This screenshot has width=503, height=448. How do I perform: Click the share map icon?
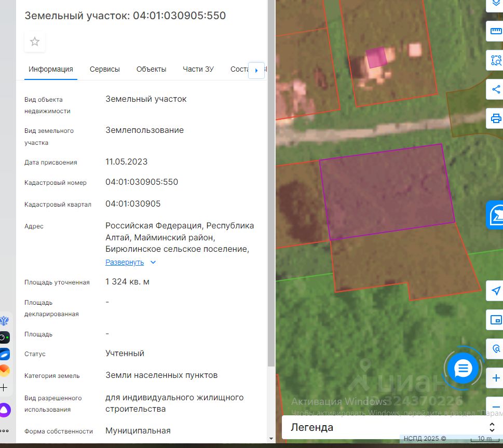495,89
